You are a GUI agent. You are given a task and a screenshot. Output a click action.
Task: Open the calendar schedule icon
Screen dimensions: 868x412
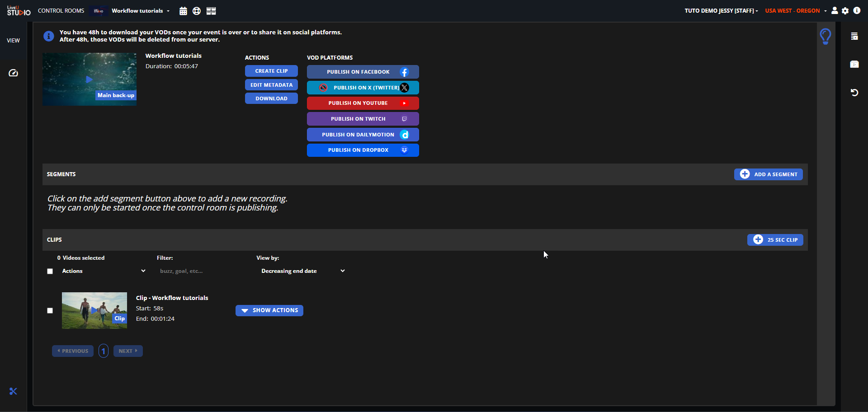click(x=183, y=11)
